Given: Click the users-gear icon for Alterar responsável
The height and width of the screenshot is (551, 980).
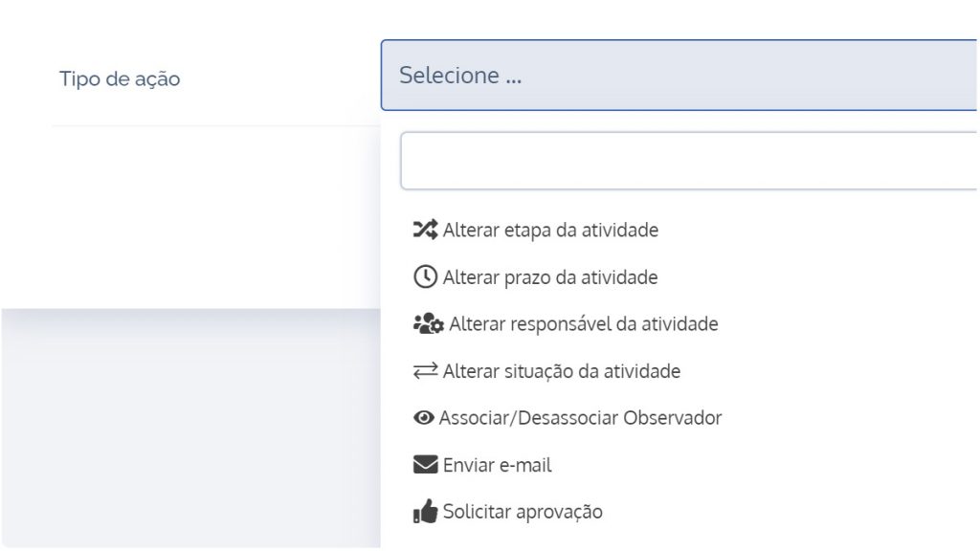Looking at the screenshot, I should [x=428, y=324].
